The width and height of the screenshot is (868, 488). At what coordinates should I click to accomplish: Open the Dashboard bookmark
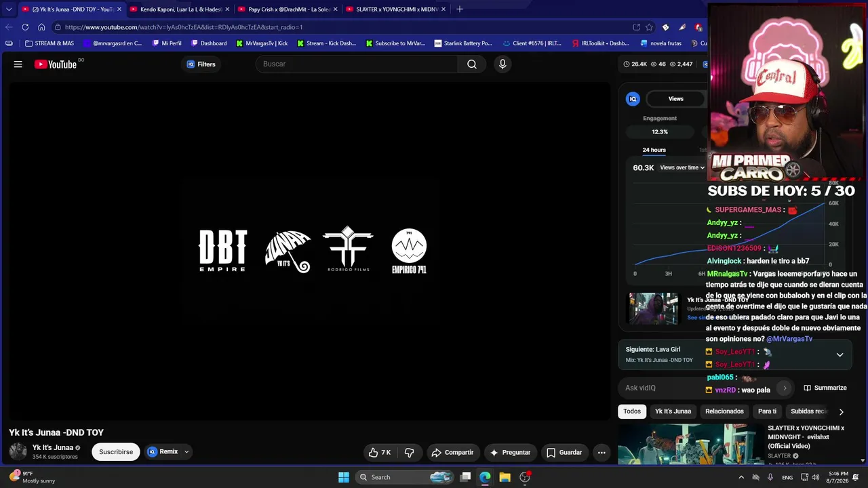(x=209, y=43)
